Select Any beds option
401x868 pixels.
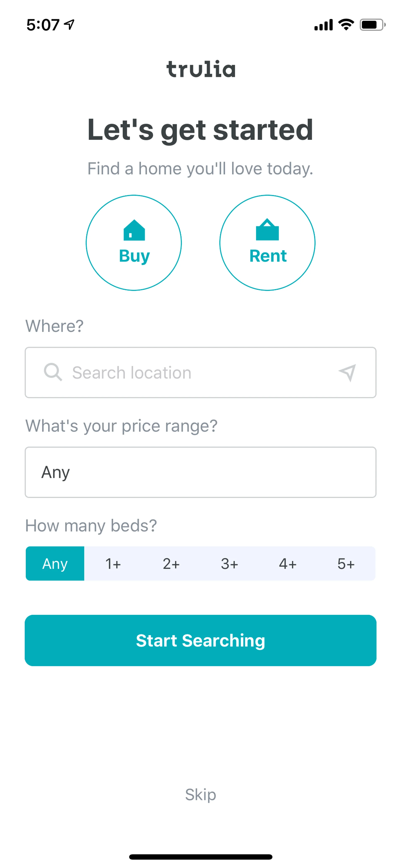tap(55, 563)
